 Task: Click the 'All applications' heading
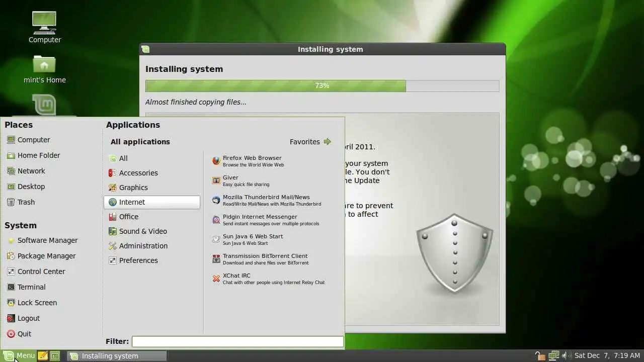click(x=140, y=142)
